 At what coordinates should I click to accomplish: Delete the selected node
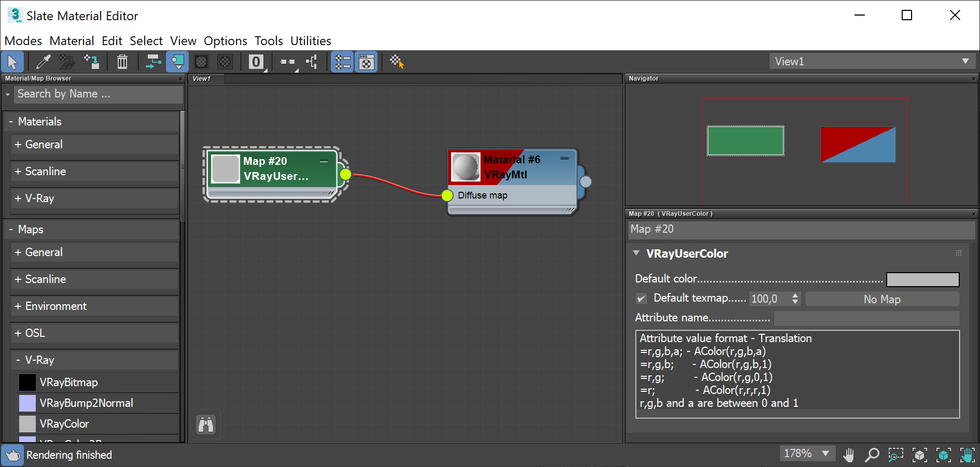[x=122, y=62]
